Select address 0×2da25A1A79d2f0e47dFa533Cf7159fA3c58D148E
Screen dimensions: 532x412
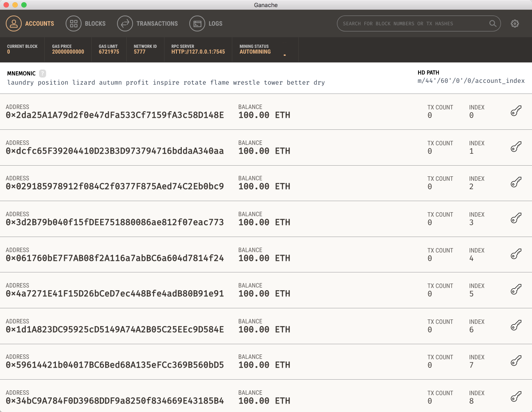click(x=115, y=115)
